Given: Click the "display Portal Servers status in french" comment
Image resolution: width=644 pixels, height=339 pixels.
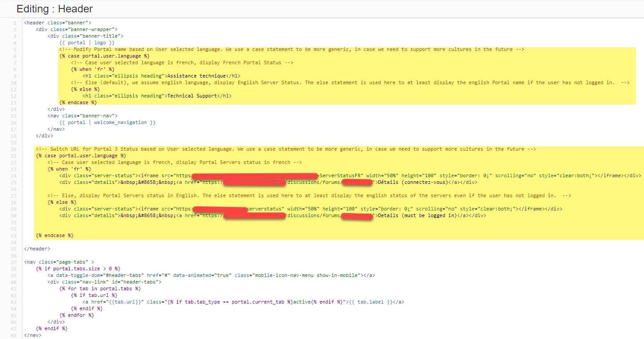Looking at the screenshot, I should coord(175,162).
